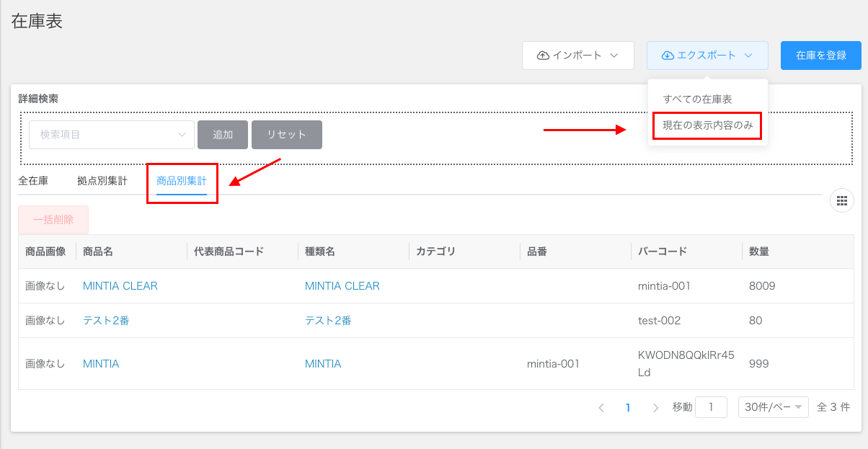
Task: Click the 商品名 column header
Action: [98, 252]
